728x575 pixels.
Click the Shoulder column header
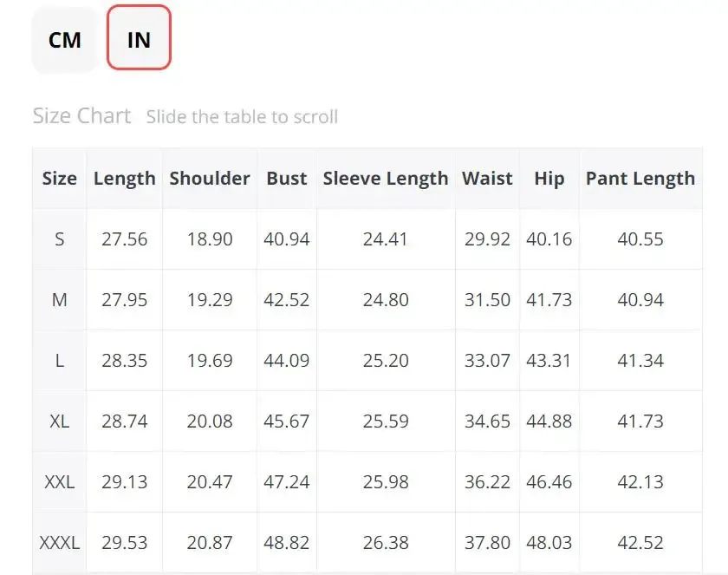(x=210, y=179)
